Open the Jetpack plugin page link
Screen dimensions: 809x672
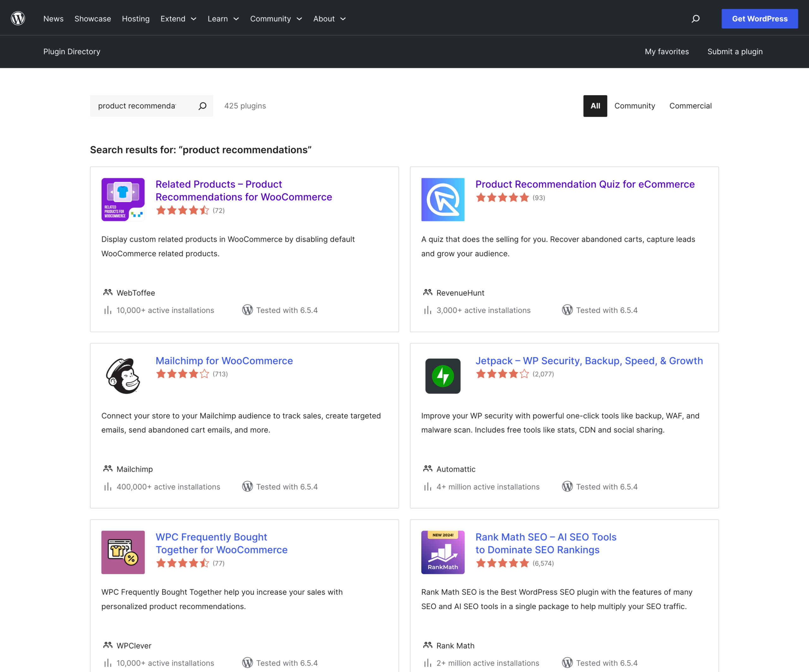click(x=589, y=361)
